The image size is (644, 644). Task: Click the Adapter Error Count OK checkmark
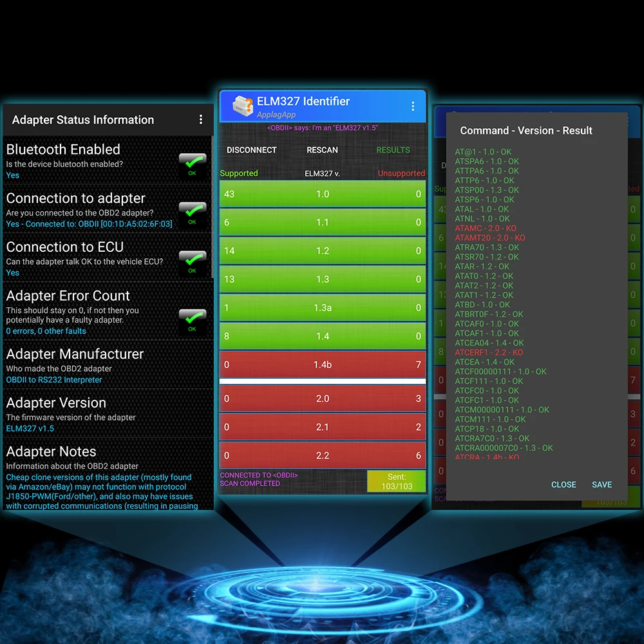(x=192, y=320)
